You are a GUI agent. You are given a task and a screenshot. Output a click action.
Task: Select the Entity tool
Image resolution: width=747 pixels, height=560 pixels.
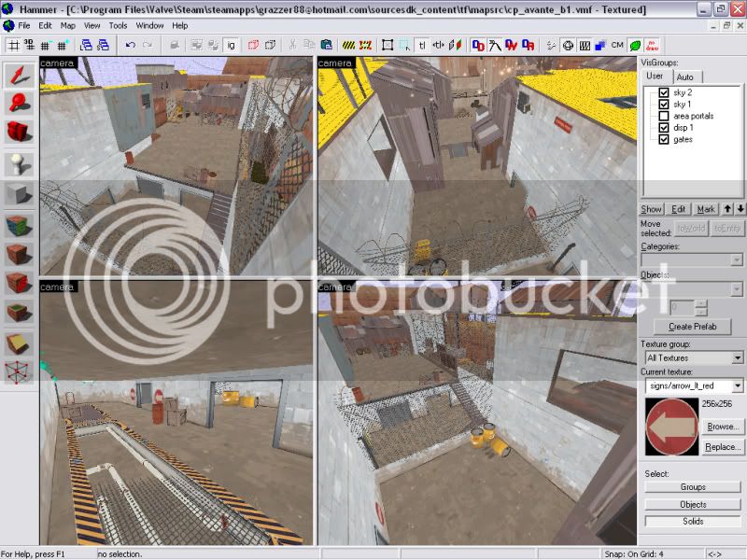(x=19, y=165)
